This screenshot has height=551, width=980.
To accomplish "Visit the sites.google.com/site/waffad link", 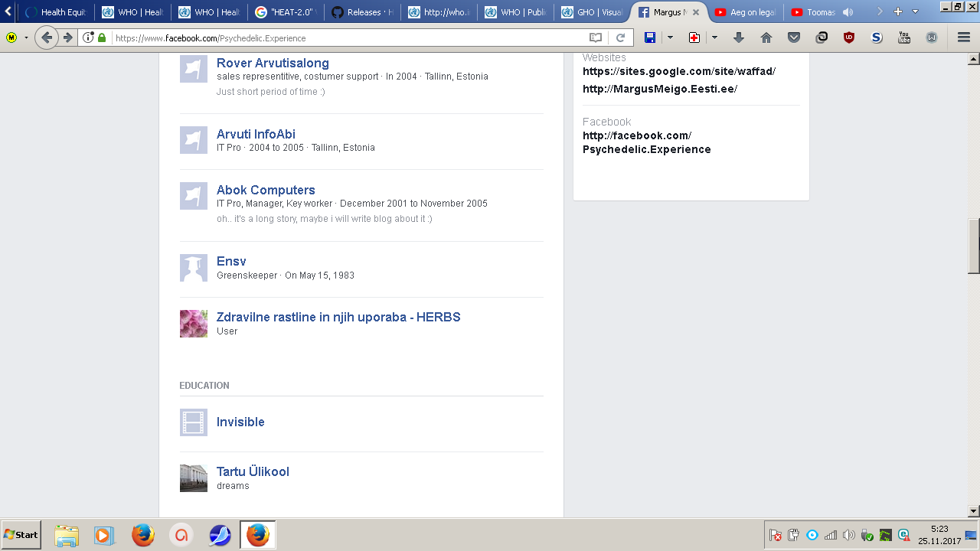I will point(679,71).
